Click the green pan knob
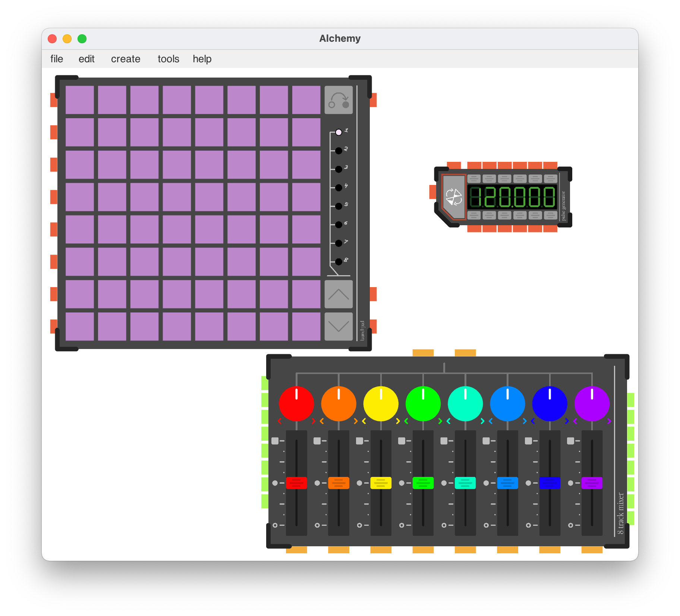This screenshot has height=616, width=680. click(x=423, y=404)
